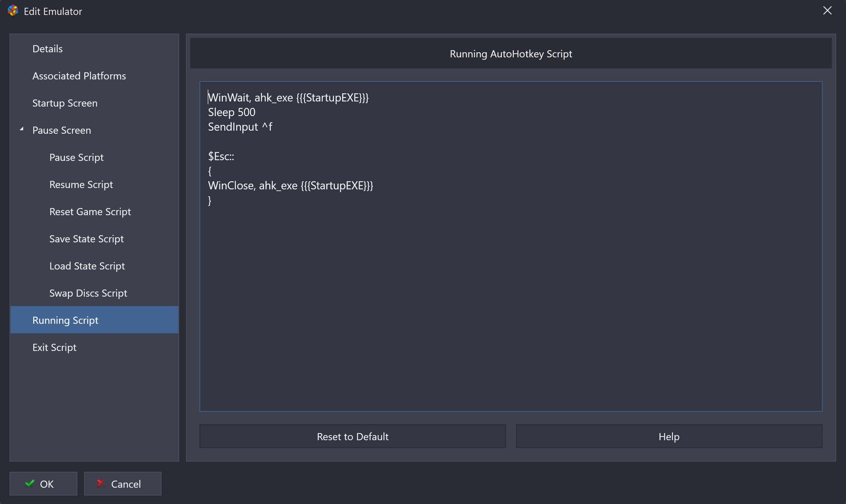Viewport: 846px width, 504px height.
Task: Click the LaunchBox app icon in title bar
Action: pyautogui.click(x=13, y=11)
